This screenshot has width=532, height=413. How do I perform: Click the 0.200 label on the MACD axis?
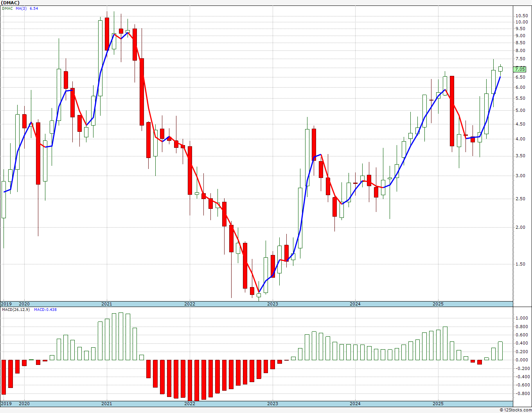point(521,352)
